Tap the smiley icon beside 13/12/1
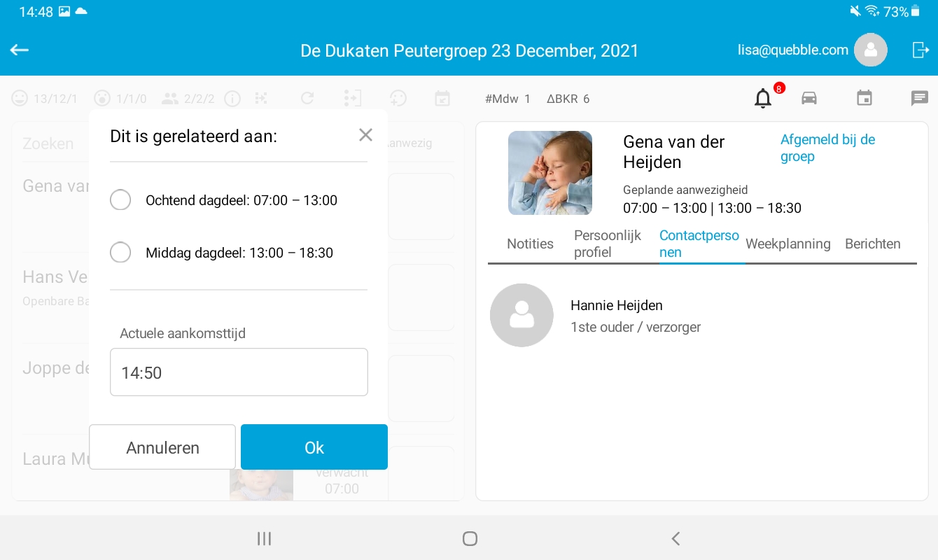Viewport: 938px width, 560px height. tap(20, 99)
